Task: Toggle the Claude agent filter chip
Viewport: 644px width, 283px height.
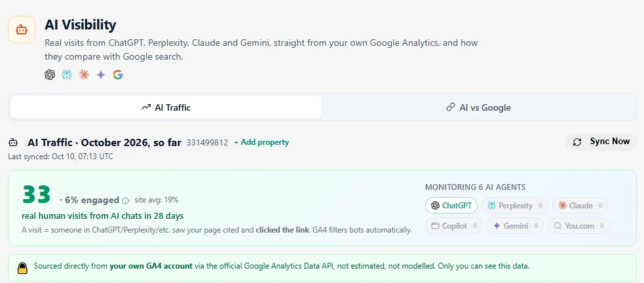Action: coord(580,205)
